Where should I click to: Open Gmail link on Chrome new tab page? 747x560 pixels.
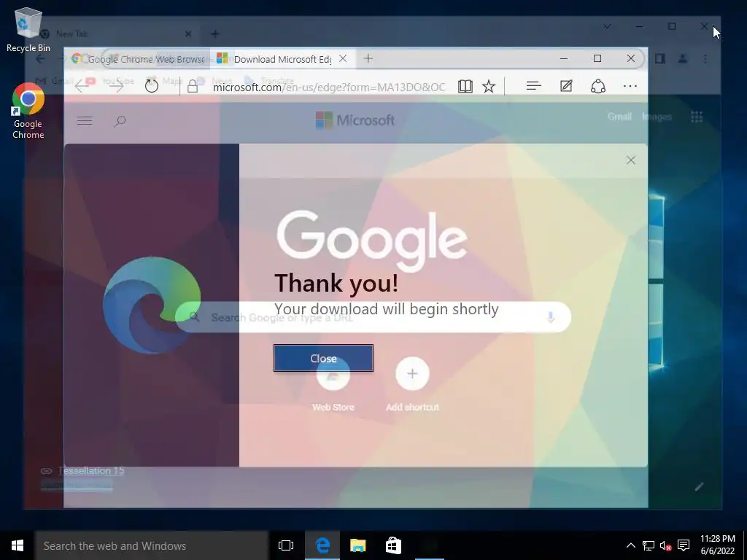click(x=619, y=117)
